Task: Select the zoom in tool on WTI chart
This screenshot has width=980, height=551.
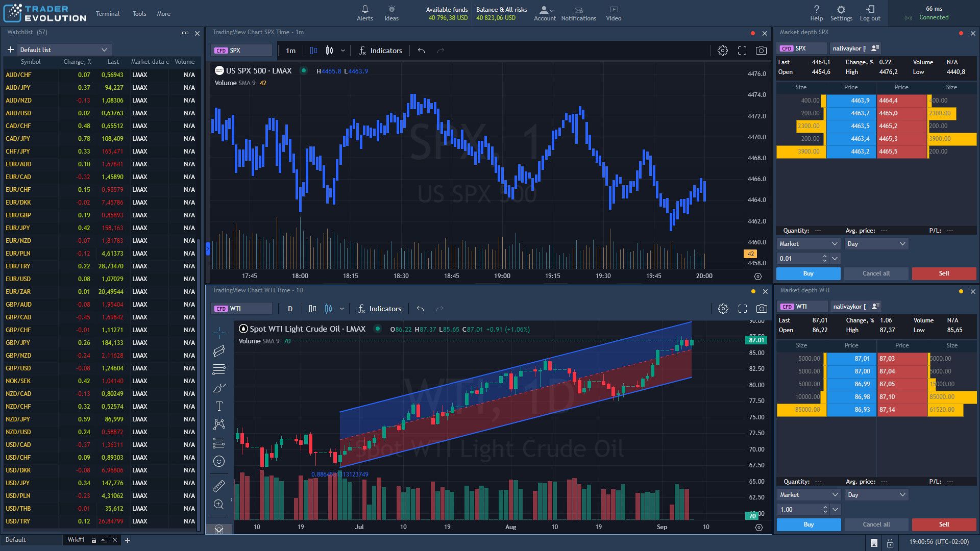Action: (219, 504)
